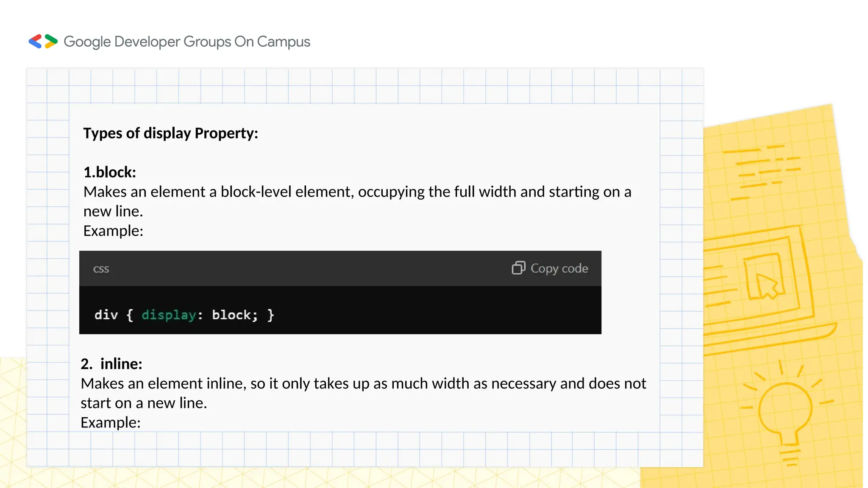Click the "1.block:" heading
The image size is (868, 488).
tap(110, 172)
